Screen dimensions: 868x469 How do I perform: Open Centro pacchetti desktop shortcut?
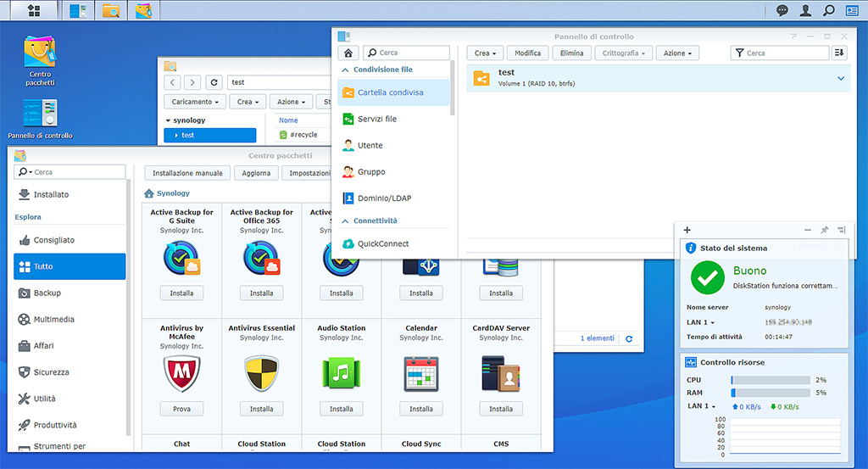(40, 53)
